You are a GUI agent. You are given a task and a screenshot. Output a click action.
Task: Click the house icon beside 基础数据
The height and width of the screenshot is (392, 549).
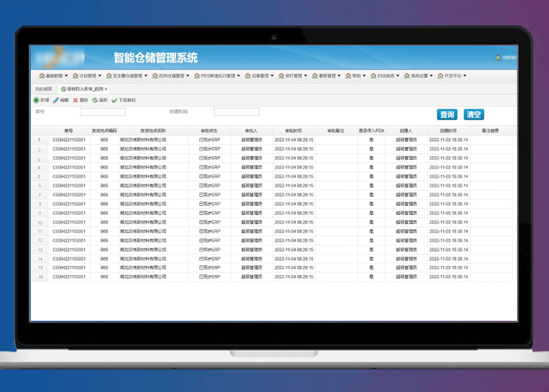point(42,76)
